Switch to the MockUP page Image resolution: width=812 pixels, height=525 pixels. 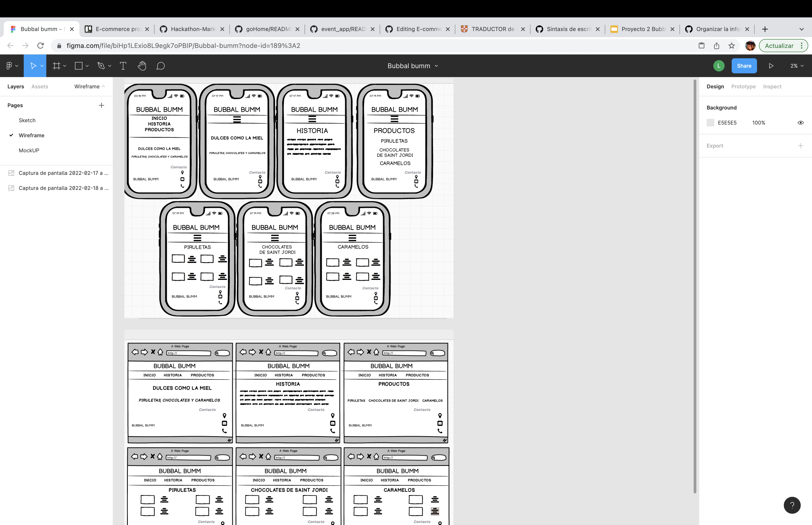pyautogui.click(x=29, y=150)
